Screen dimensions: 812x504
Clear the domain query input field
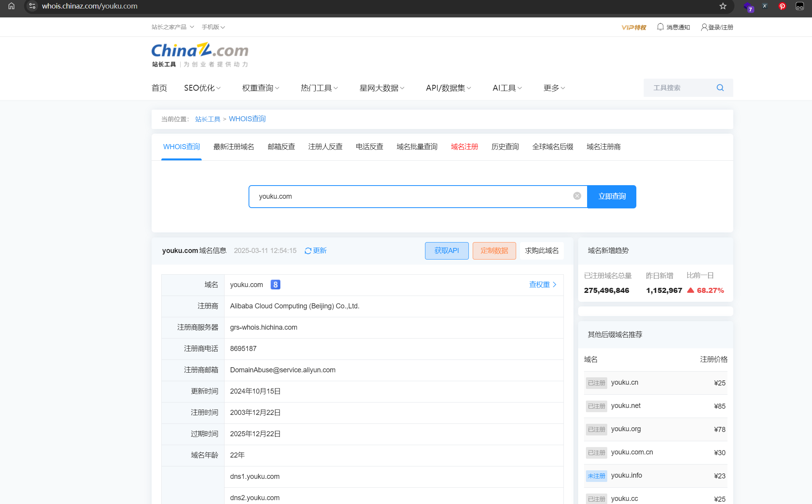(x=577, y=196)
